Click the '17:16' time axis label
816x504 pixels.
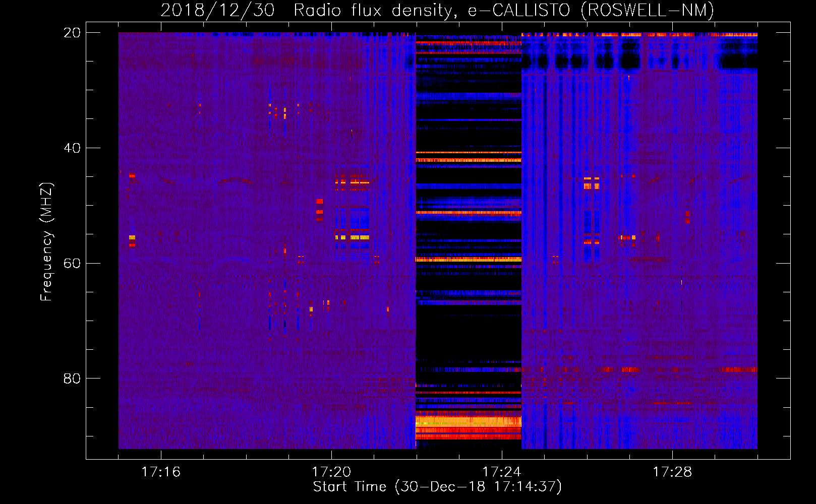tap(161, 472)
